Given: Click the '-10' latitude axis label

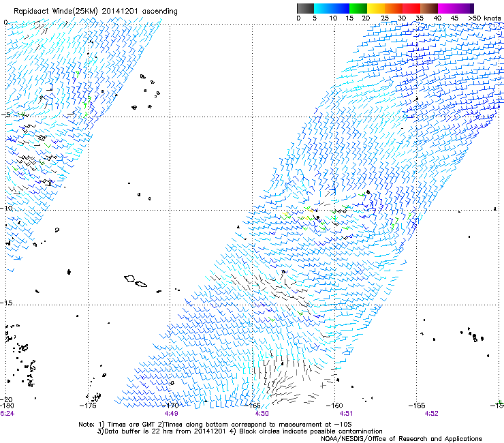Looking at the screenshot, I should [6, 208].
